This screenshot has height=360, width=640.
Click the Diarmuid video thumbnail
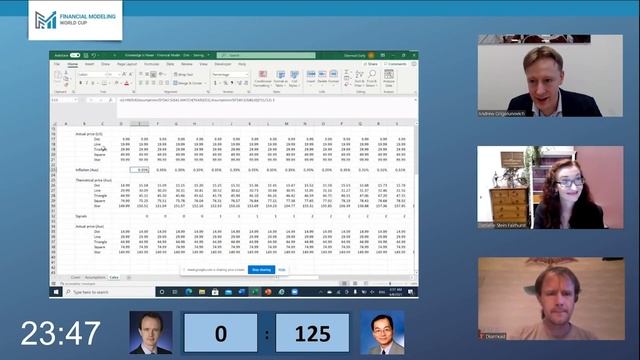point(551,299)
